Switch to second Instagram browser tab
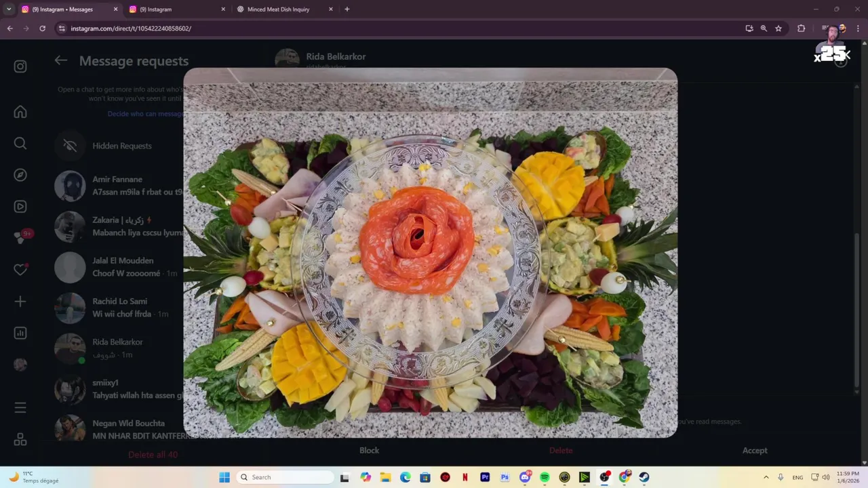 pos(176,9)
